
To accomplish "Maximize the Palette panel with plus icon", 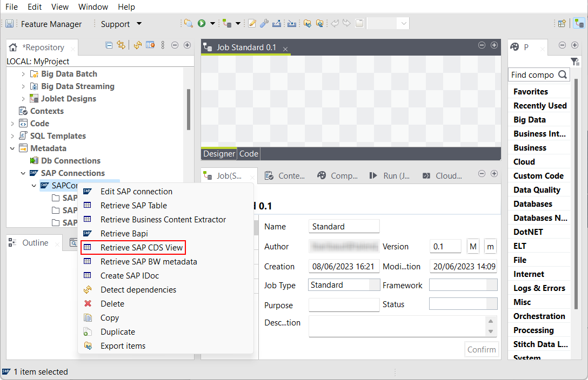I will pyautogui.click(x=575, y=45).
